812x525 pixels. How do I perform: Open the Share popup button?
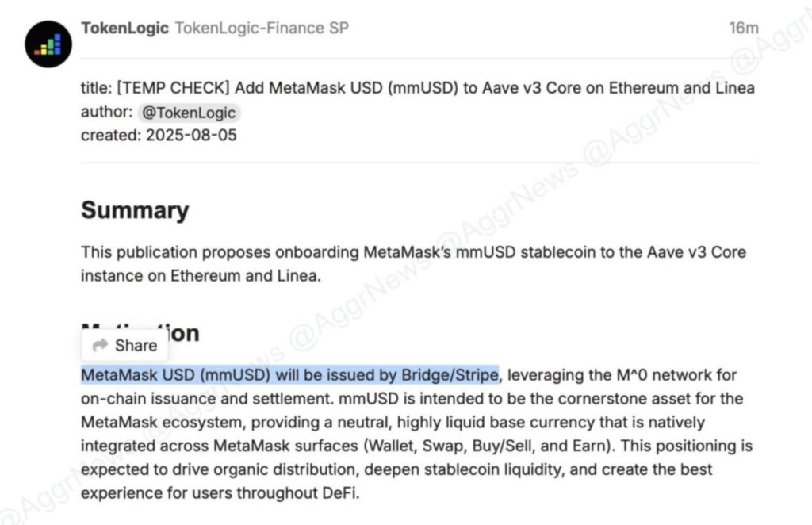pyautogui.click(x=124, y=345)
